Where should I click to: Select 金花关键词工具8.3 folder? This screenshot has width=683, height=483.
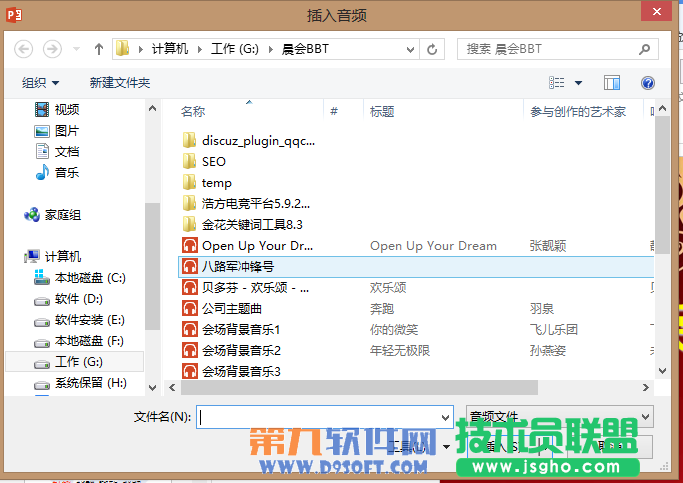(x=242, y=224)
